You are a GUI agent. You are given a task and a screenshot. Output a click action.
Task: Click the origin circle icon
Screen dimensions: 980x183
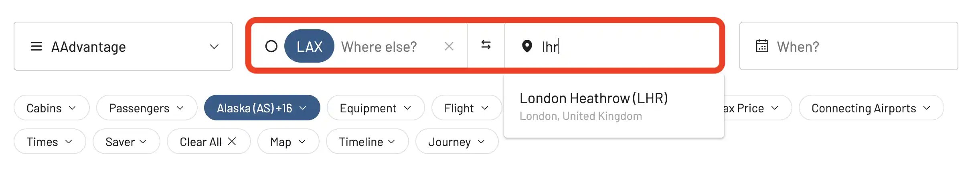[271, 47]
